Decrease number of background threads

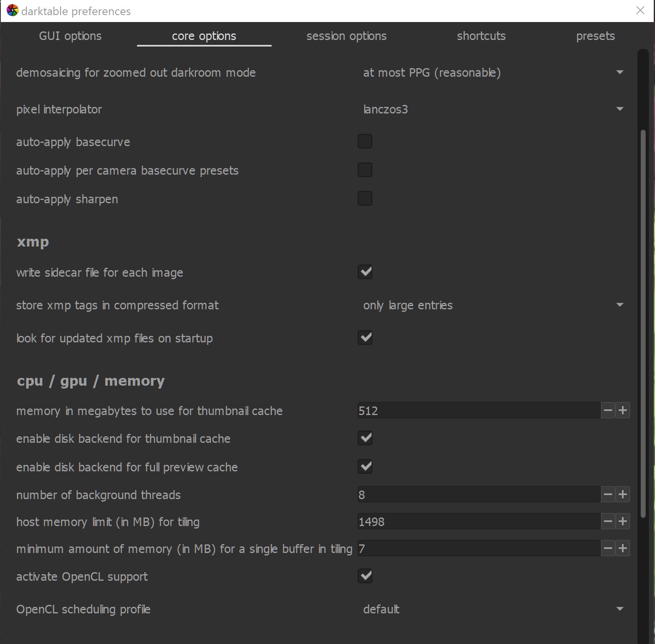[608, 494]
